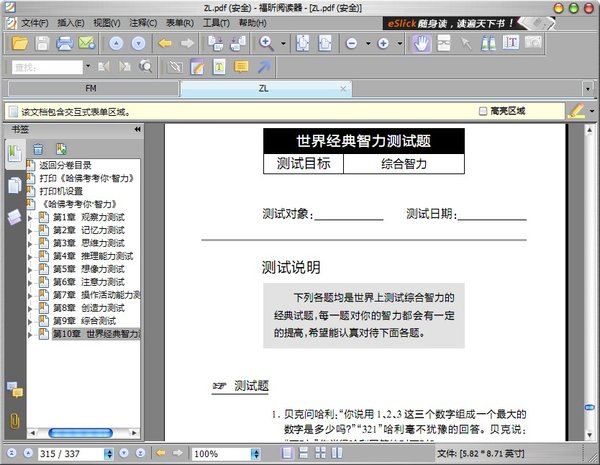Click the 返回分卷目录 bookmark
The image size is (600, 465).
(x=65, y=165)
